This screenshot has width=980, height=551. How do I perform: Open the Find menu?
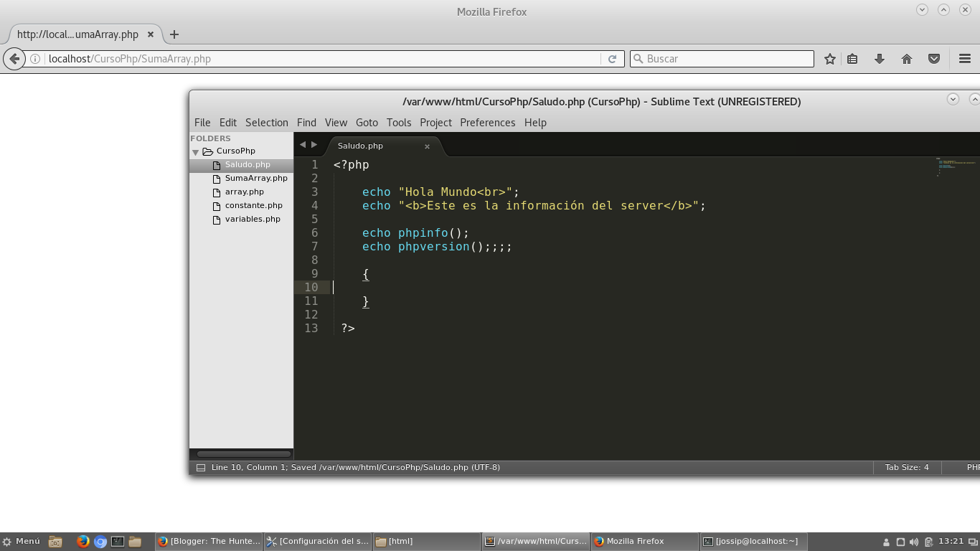pos(306,123)
